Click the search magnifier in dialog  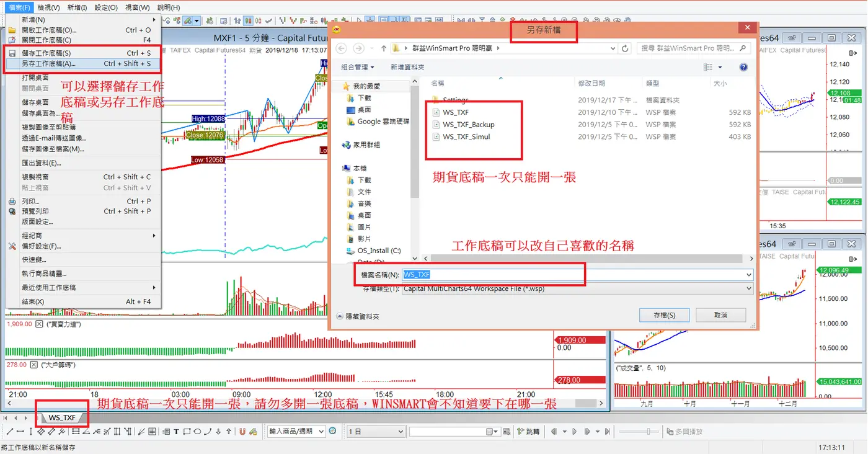click(743, 48)
